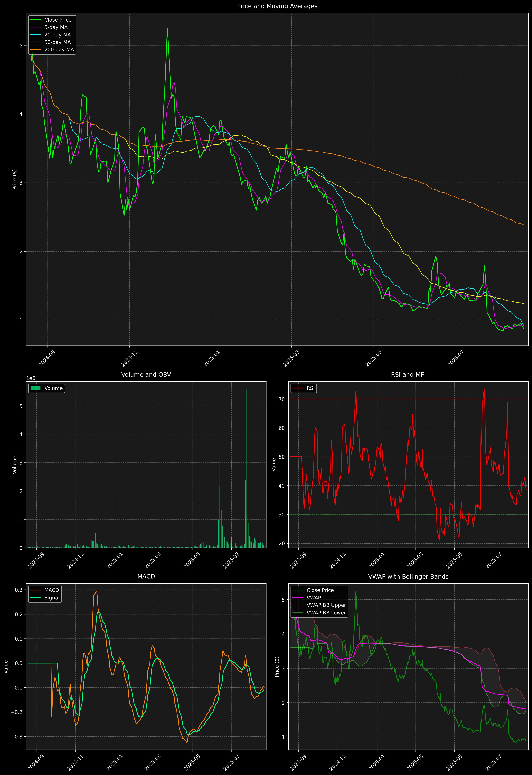Viewport: 532px width, 775px height.
Task: Click the Price and Moving Averages title
Action: (x=277, y=6)
